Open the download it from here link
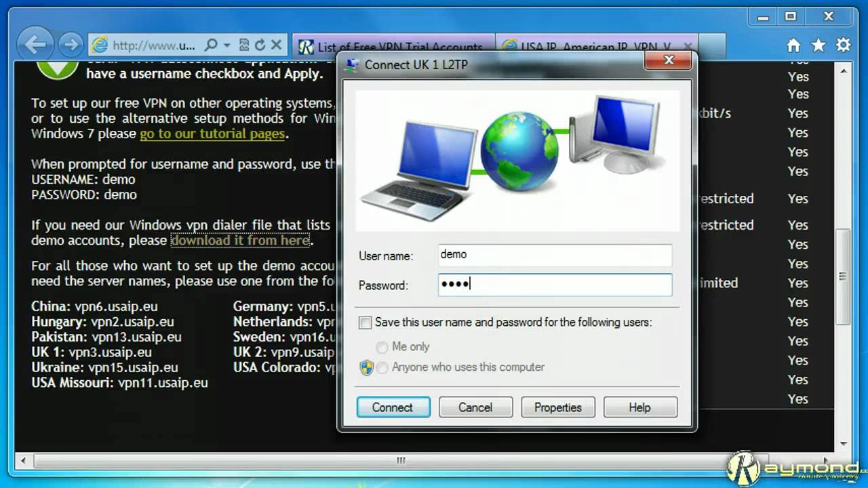The height and width of the screenshot is (488, 868). (x=240, y=240)
